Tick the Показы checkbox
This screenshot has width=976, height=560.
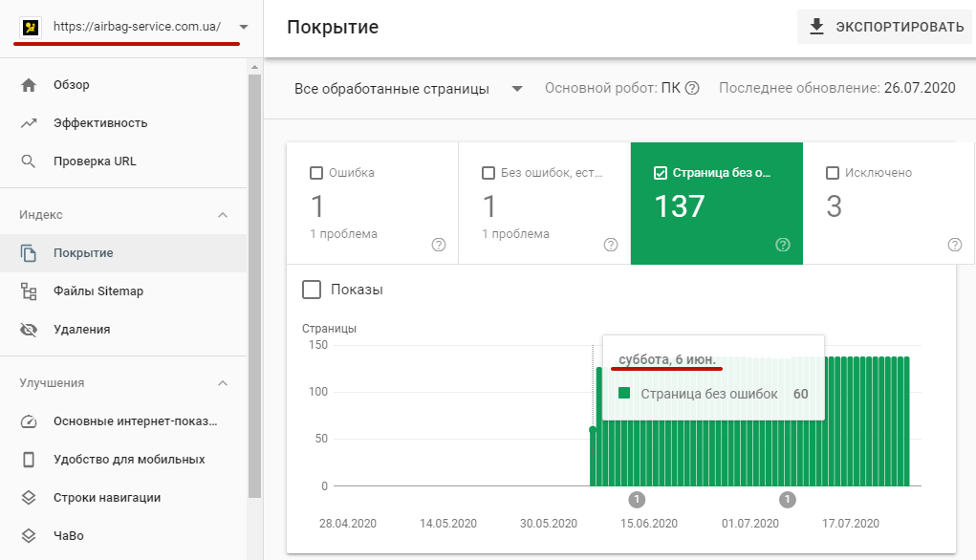tap(312, 290)
